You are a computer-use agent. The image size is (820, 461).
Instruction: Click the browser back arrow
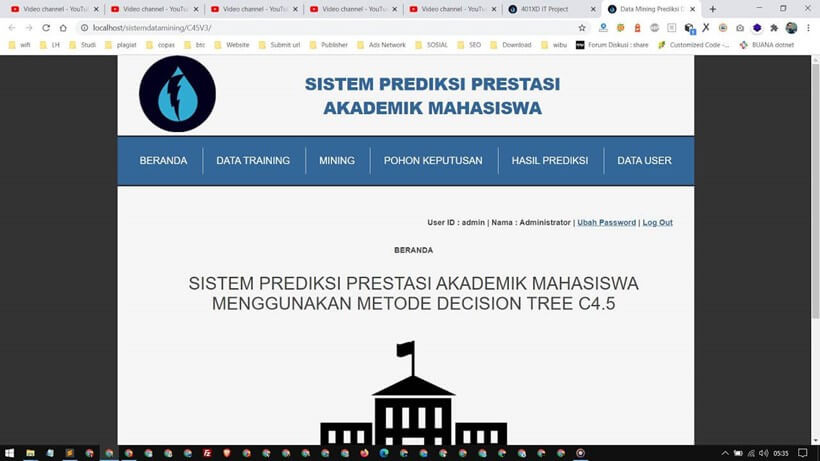point(12,28)
